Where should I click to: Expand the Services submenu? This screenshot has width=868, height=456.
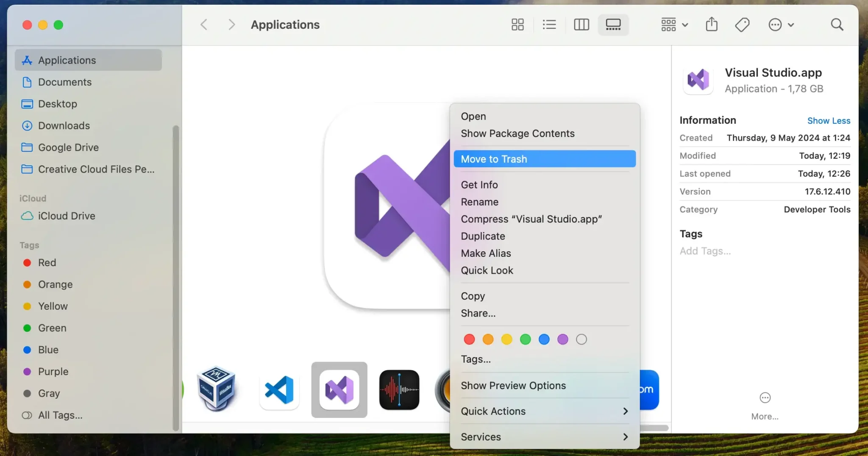pyautogui.click(x=545, y=437)
